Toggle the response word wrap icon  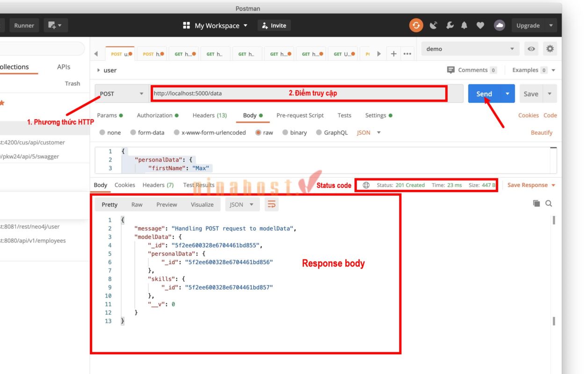(x=272, y=204)
